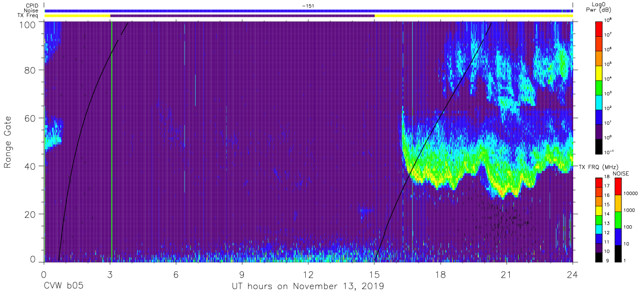644x297 pixels.
Task: Click the blue segment of NOISE color bar
Action: coord(617,236)
